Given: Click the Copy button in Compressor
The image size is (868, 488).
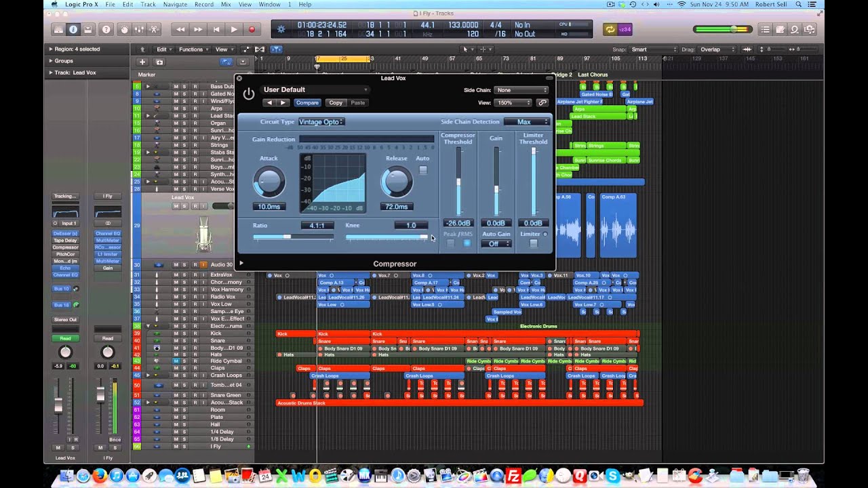Looking at the screenshot, I should tap(336, 102).
